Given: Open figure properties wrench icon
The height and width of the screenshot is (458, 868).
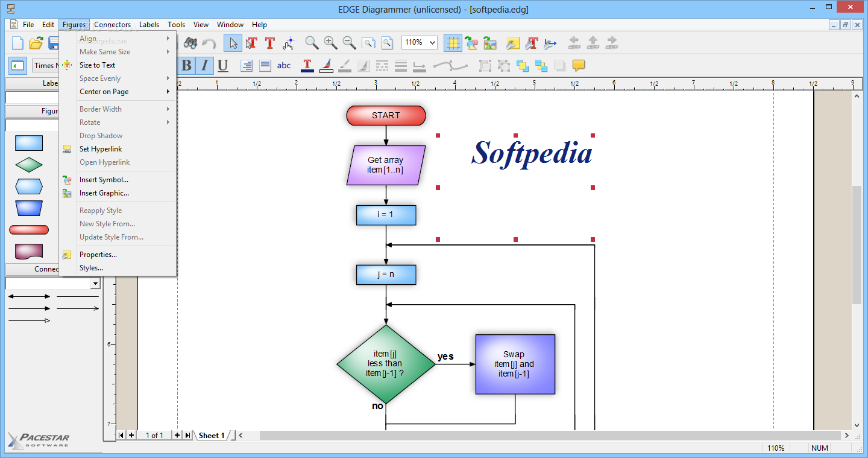Looking at the screenshot, I should (x=513, y=43).
